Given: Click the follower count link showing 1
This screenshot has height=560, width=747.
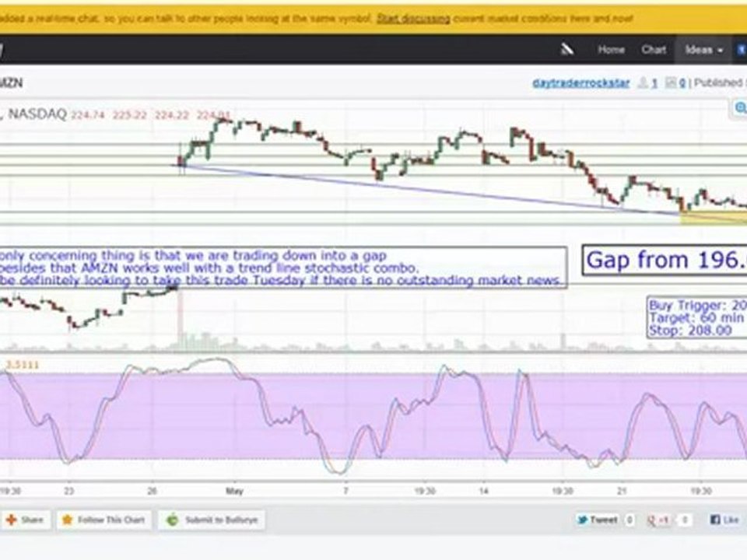Looking at the screenshot, I should (x=654, y=83).
